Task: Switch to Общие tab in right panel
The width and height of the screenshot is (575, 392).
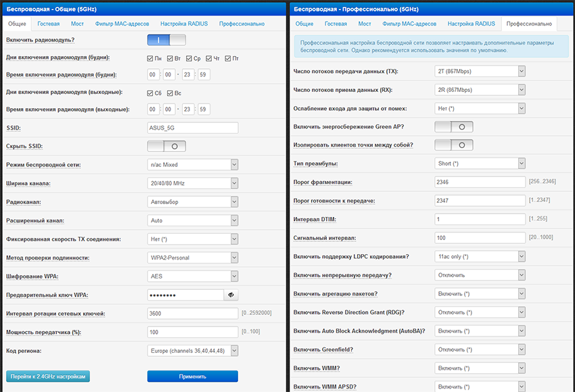Action: [304, 24]
